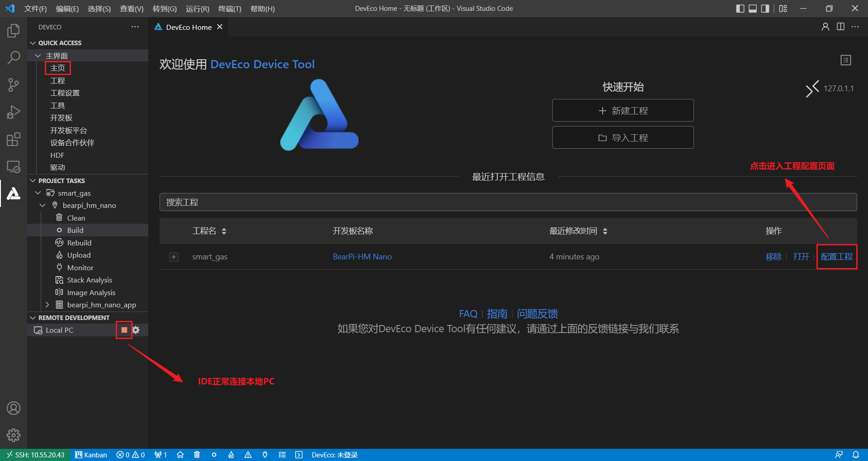Collapse the smart_gas project node
This screenshot has height=461, width=868.
click(38, 193)
